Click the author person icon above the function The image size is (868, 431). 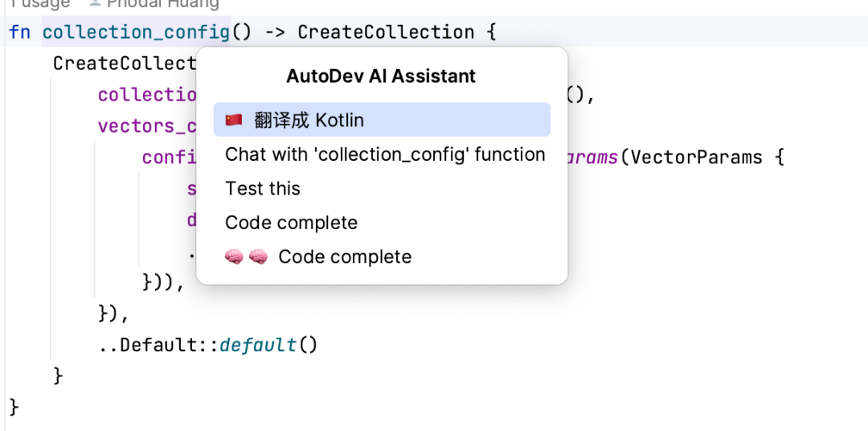(95, 4)
